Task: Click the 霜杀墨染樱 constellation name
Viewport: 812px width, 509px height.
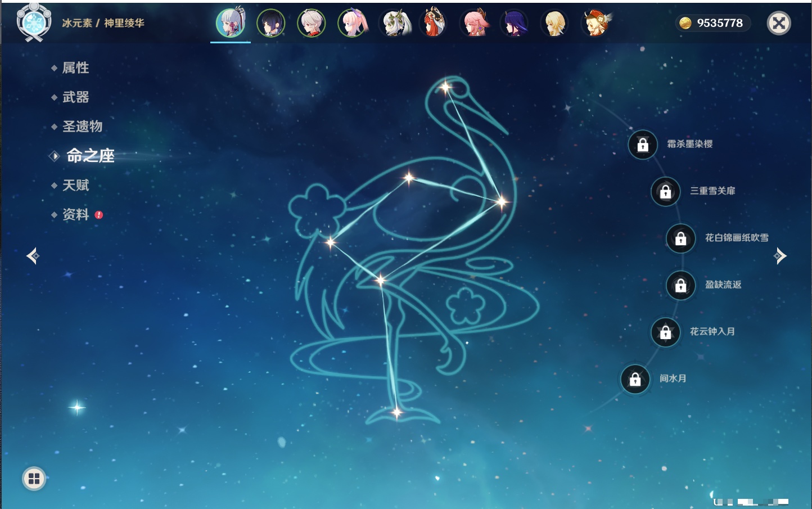Action: point(690,144)
